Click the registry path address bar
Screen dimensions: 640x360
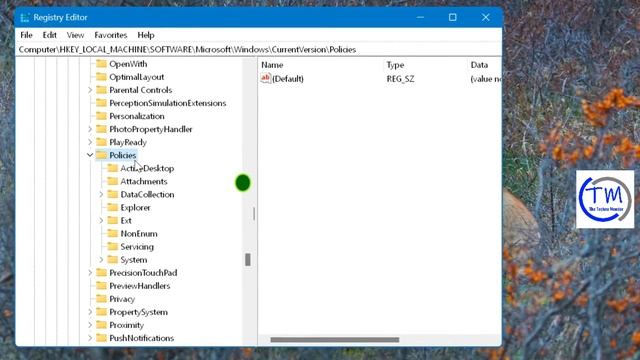point(259,49)
